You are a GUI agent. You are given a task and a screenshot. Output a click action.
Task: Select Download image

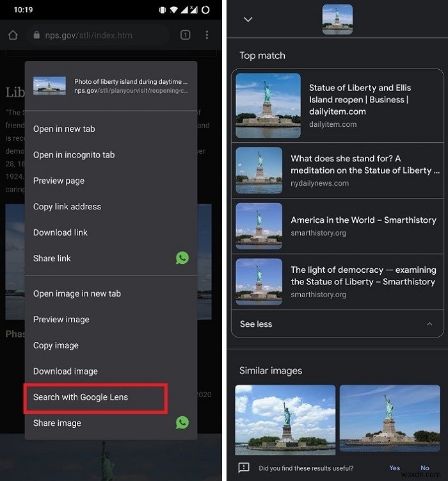coord(111,371)
